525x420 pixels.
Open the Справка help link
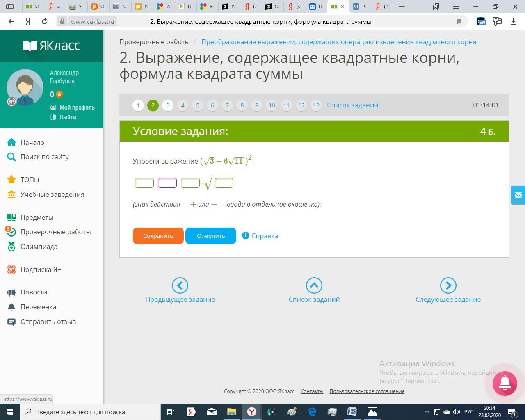(x=260, y=236)
